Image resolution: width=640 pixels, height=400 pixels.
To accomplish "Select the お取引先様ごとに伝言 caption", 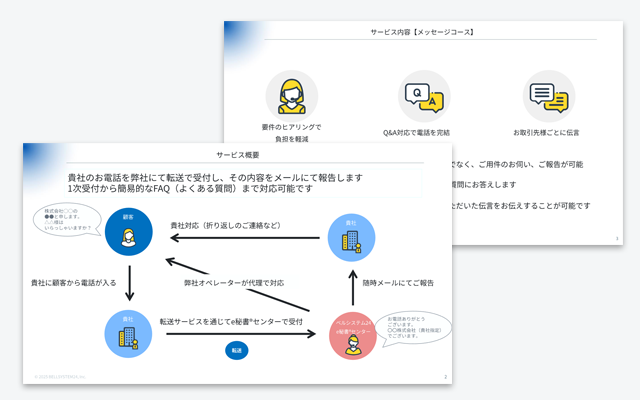I will point(551,132).
